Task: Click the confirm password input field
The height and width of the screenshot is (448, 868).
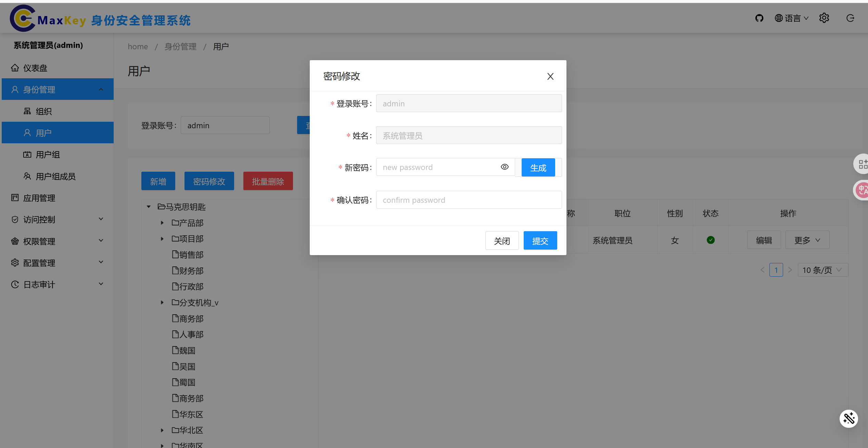Action: (469, 200)
